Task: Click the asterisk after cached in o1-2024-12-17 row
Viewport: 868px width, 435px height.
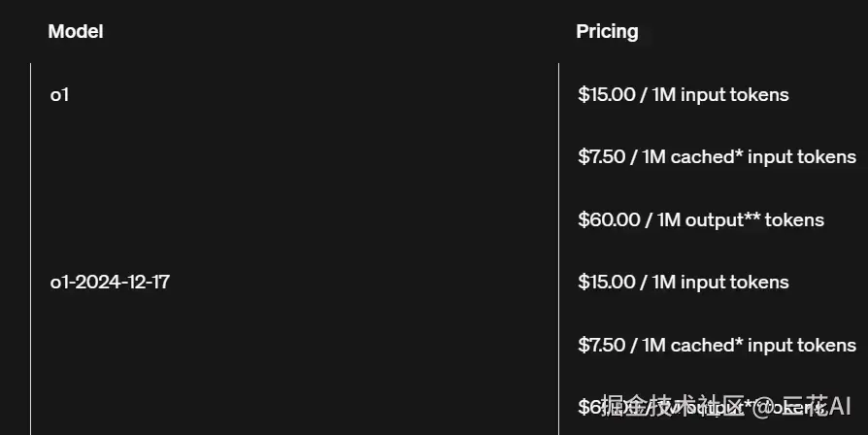Action: 739,342
